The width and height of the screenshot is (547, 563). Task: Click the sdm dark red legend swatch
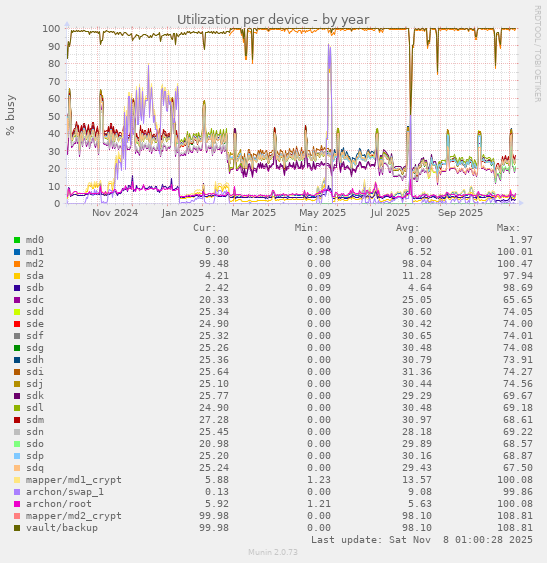point(17,420)
